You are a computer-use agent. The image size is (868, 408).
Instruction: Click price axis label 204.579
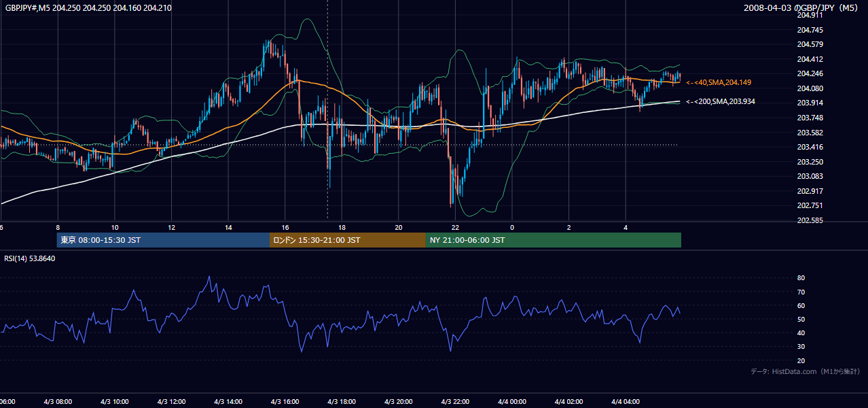(x=810, y=44)
